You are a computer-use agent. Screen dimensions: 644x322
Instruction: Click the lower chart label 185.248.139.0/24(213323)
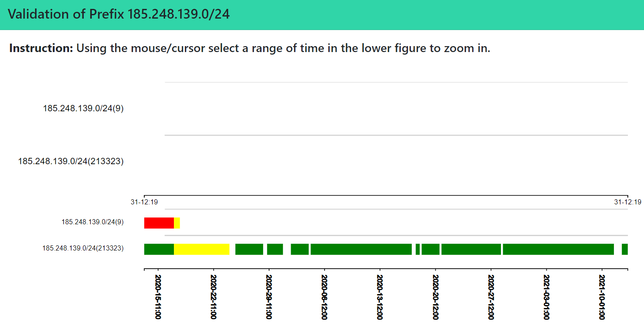[83, 248]
